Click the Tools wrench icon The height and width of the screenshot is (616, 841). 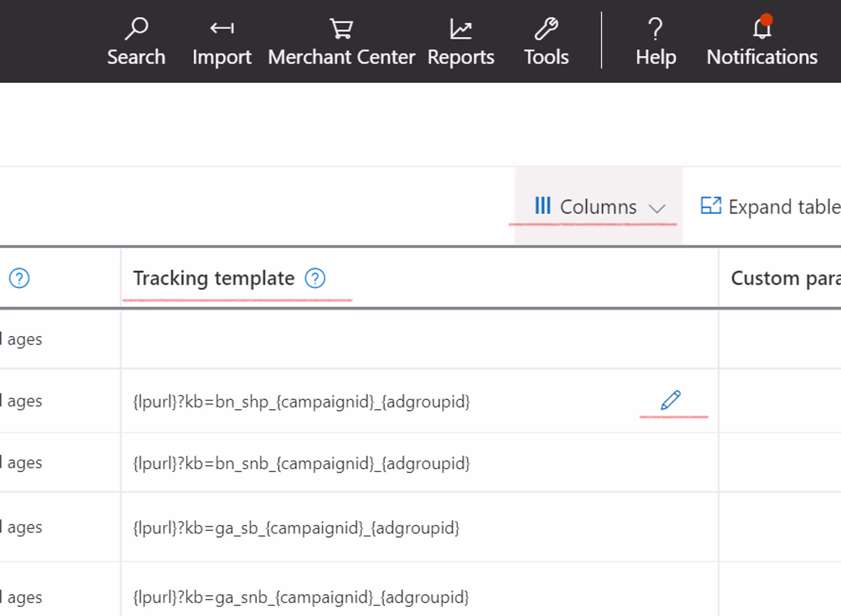click(x=546, y=29)
